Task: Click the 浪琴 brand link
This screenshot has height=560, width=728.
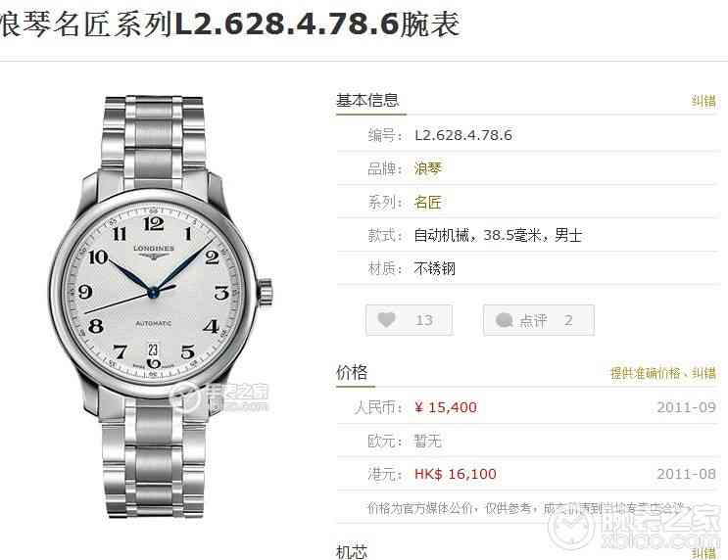Action: tap(427, 168)
